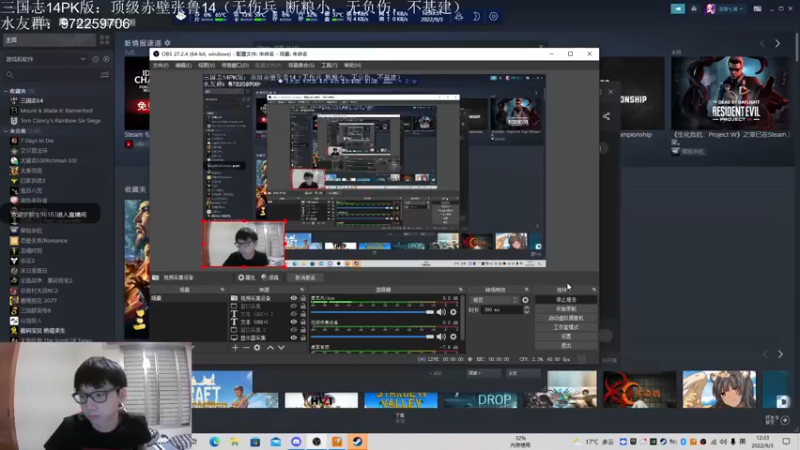Toggle lock on 显示器采集 source

pos(303,338)
